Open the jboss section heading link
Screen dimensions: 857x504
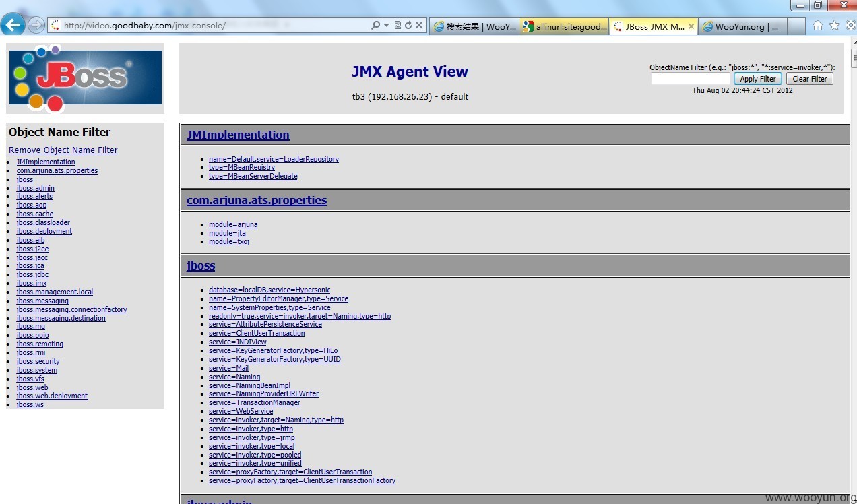tap(201, 265)
